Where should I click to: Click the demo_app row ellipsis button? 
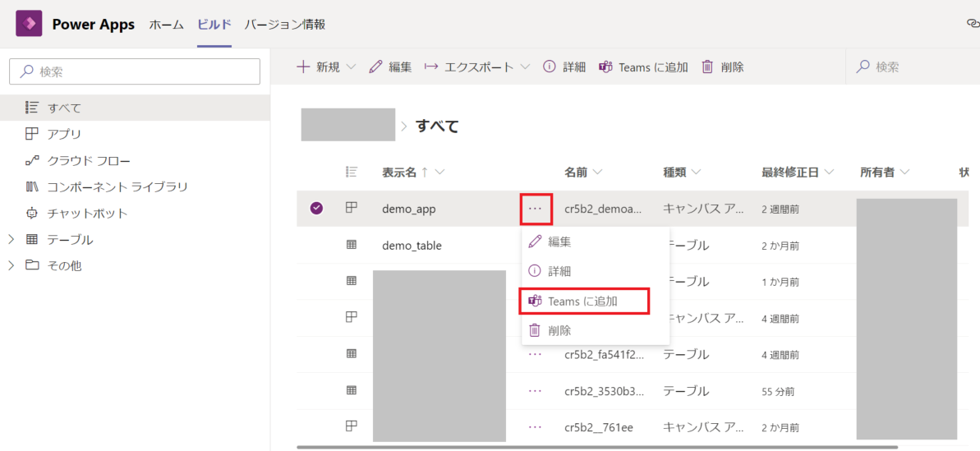coord(535,209)
